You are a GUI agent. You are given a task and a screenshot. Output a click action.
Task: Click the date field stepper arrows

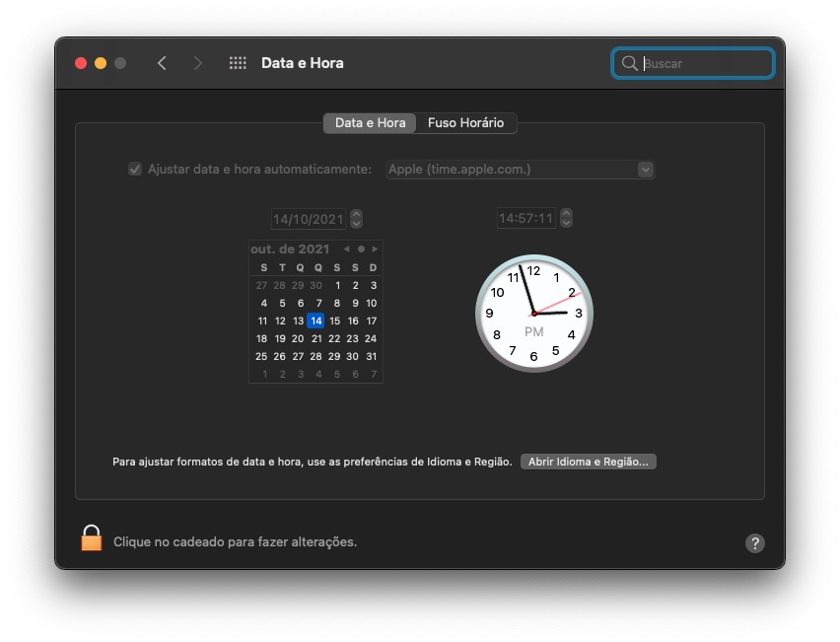coord(357,219)
